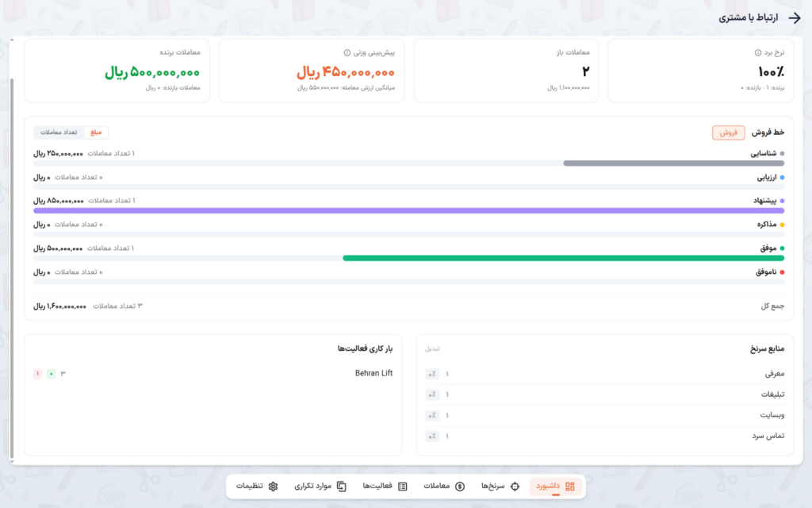This screenshot has height=508, width=812.
Task: Select the تماس سرد lead source row
Action: tap(604, 436)
